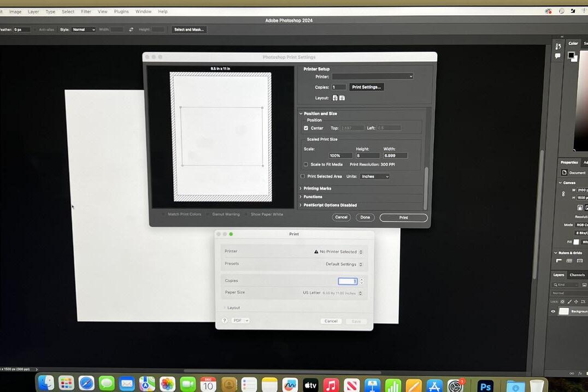Viewport: 588px width, 392px height.
Task: Click the lock artboard nesting icon
Action: [583, 301]
